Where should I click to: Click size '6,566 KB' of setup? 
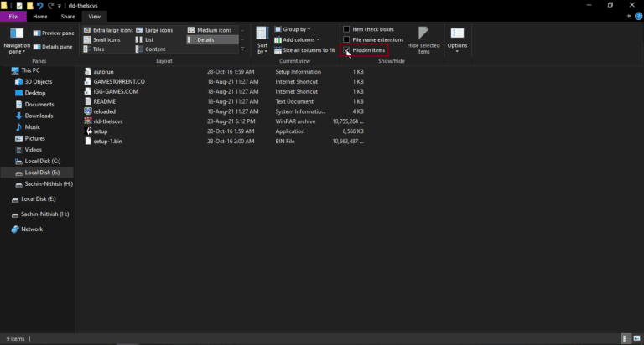353,131
